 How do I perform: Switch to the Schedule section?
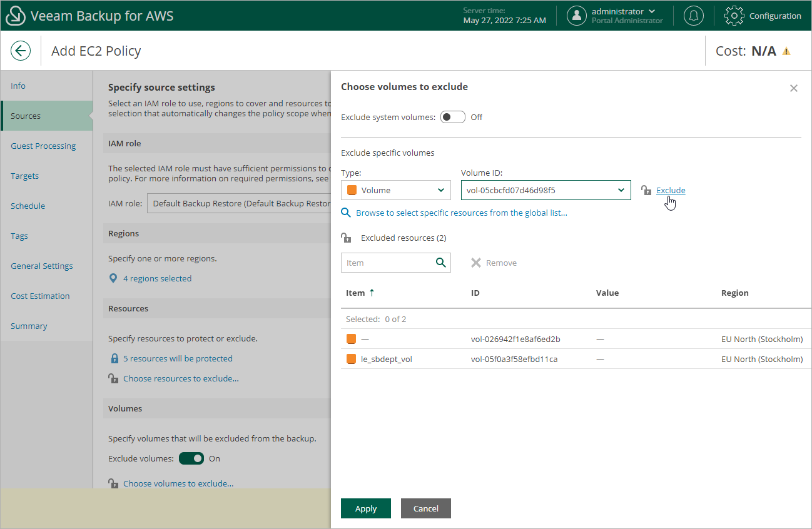pyautogui.click(x=28, y=205)
